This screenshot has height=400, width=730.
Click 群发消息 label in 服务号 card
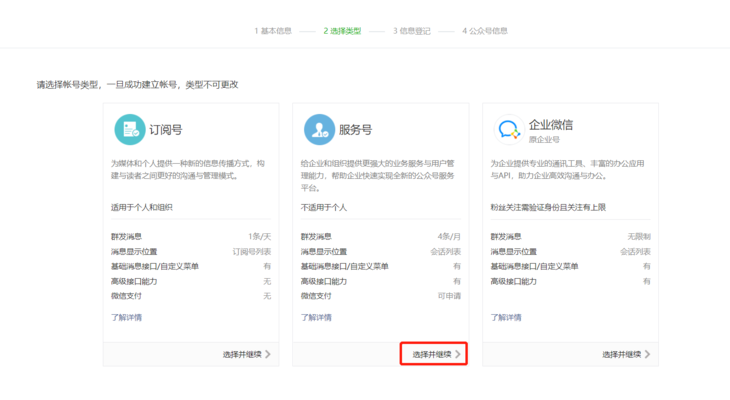point(316,237)
